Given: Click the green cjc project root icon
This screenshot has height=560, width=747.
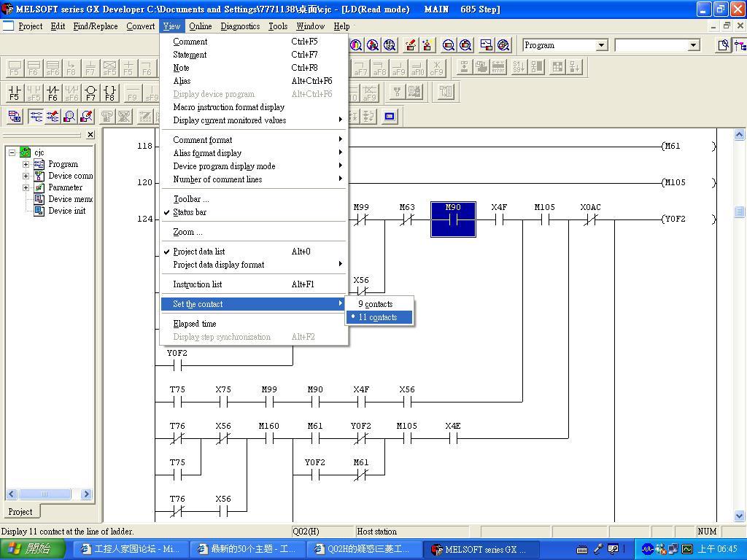Looking at the screenshot, I should click(26, 152).
